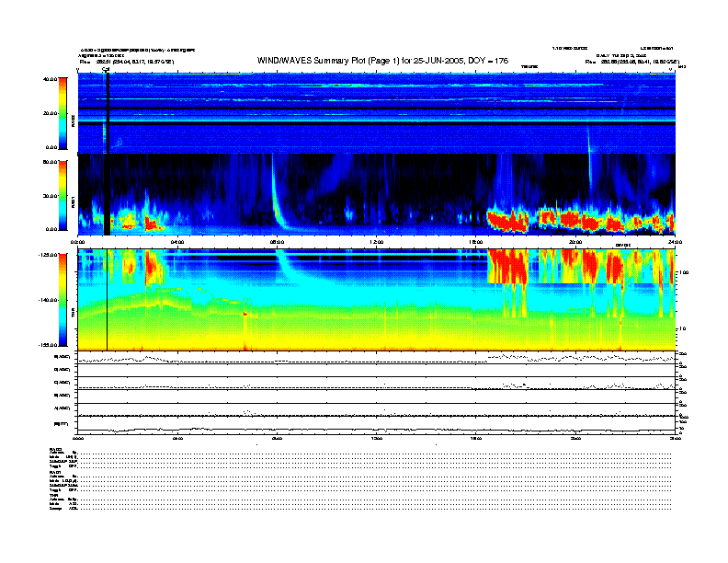This screenshot has width=728, height=563.
Task: Click the '12:00' tick label below RAD1
Action: [x=377, y=242]
